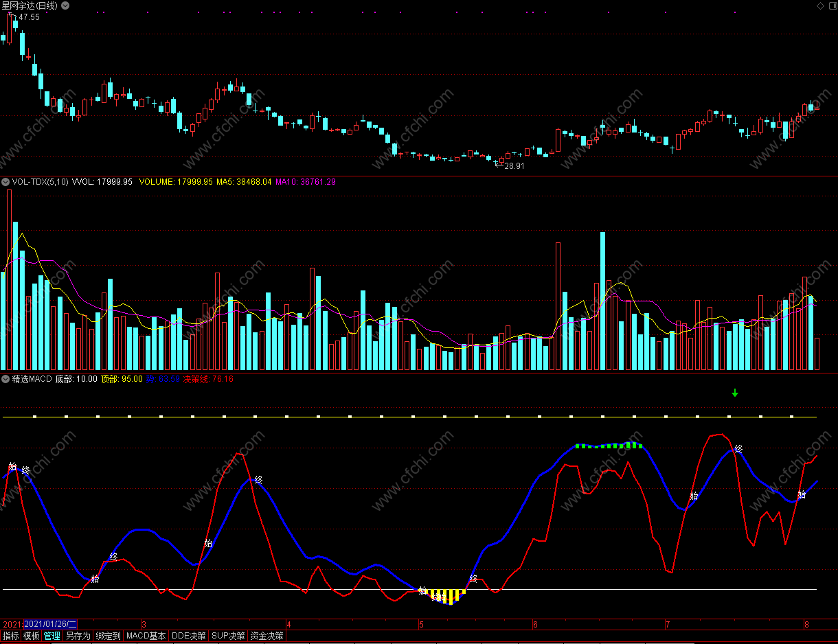Screen dimensions: 838x644
Task: Open the 精选MACD indicator dropdown arrow
Action: [5, 378]
